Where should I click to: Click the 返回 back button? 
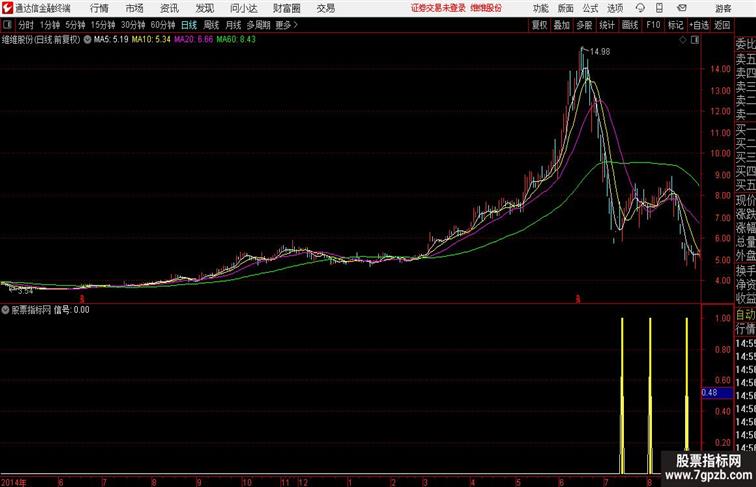[722, 25]
